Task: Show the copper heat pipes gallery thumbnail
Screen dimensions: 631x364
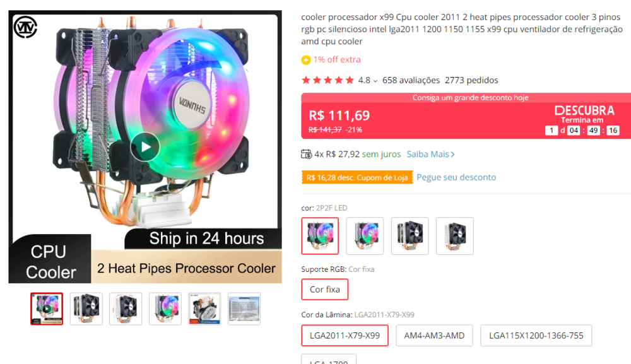Action: [204, 308]
